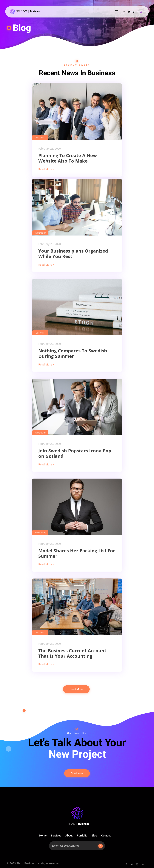The height and width of the screenshot is (868, 154).
Task: Click the orange Read More button
Action: pos(76,689)
